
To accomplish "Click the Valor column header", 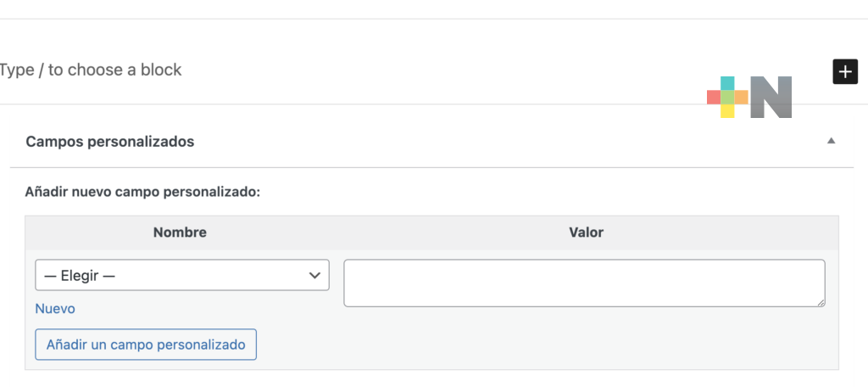I will [x=587, y=233].
